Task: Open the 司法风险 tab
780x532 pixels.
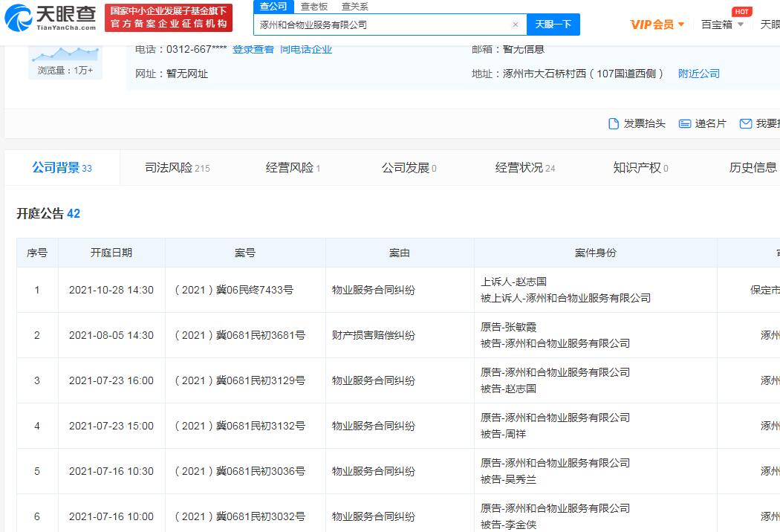Action: point(177,168)
